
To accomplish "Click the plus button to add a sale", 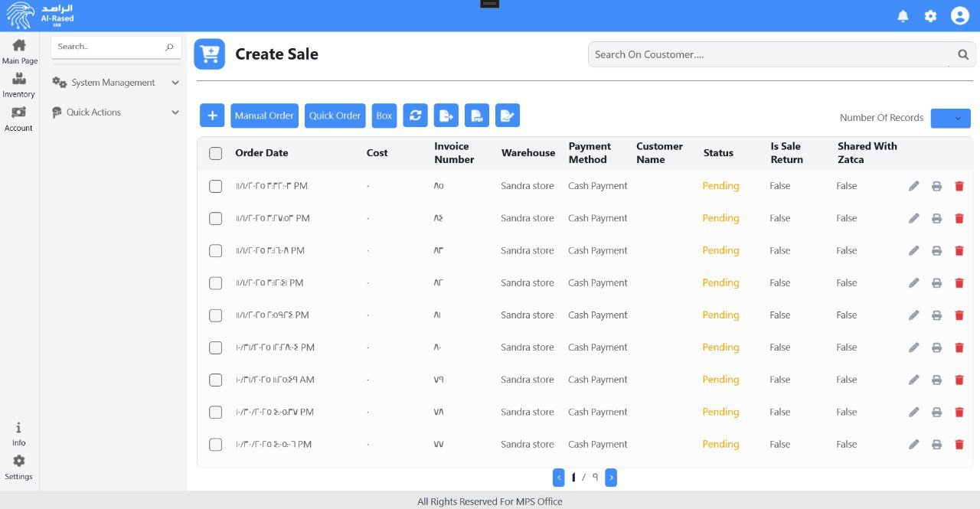I will pyautogui.click(x=212, y=116).
